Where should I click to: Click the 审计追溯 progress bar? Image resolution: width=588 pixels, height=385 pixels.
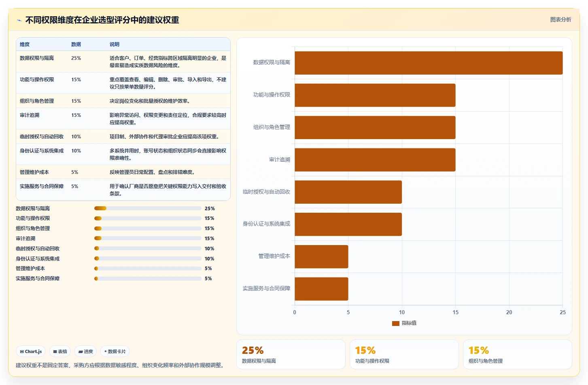tap(148, 238)
